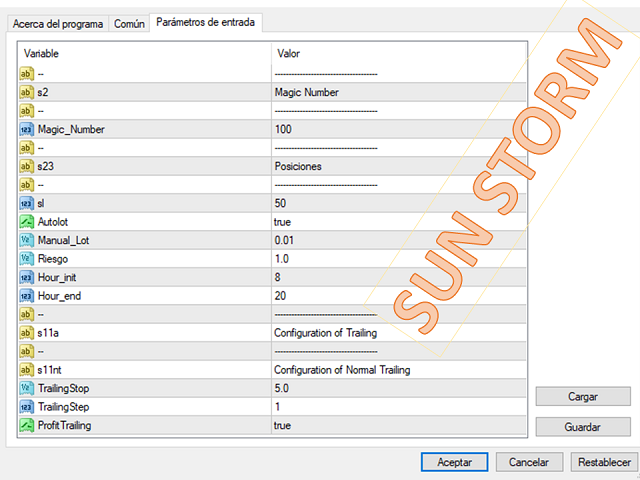Switch to the Común tab

tap(129, 24)
